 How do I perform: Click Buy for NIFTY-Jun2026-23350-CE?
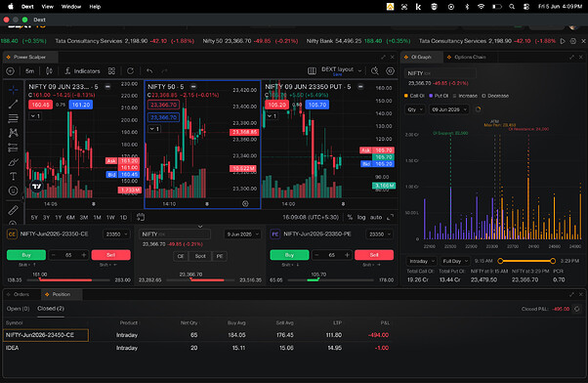(26, 255)
